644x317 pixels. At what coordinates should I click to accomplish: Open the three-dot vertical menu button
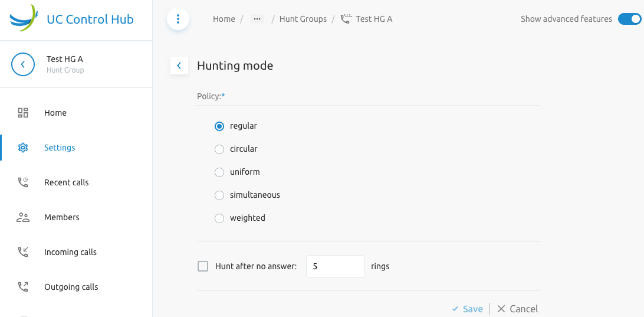point(178,19)
